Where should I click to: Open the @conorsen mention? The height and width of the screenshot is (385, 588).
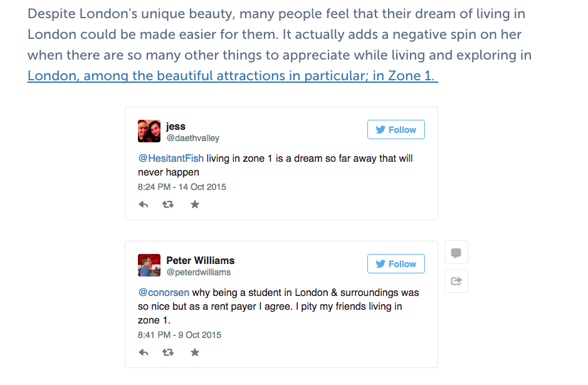coord(164,293)
